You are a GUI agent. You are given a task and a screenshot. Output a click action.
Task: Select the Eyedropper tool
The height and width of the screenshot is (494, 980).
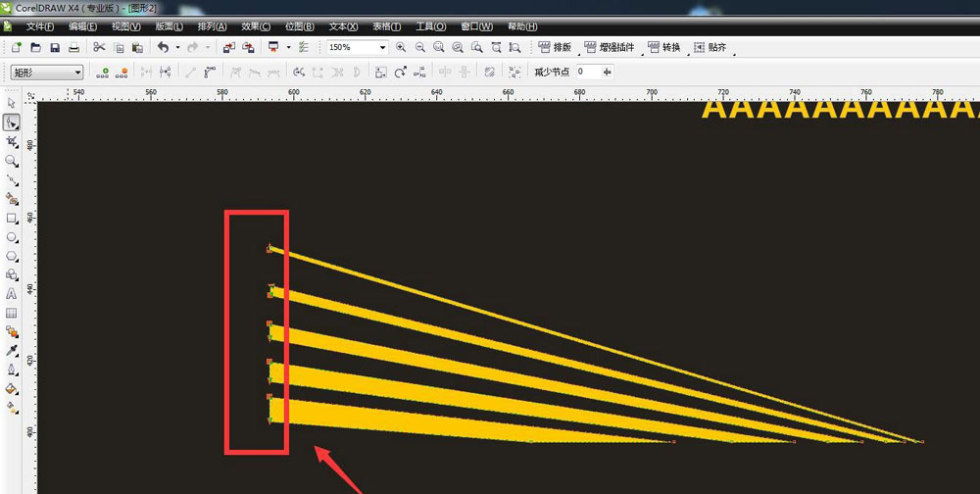pyautogui.click(x=12, y=351)
